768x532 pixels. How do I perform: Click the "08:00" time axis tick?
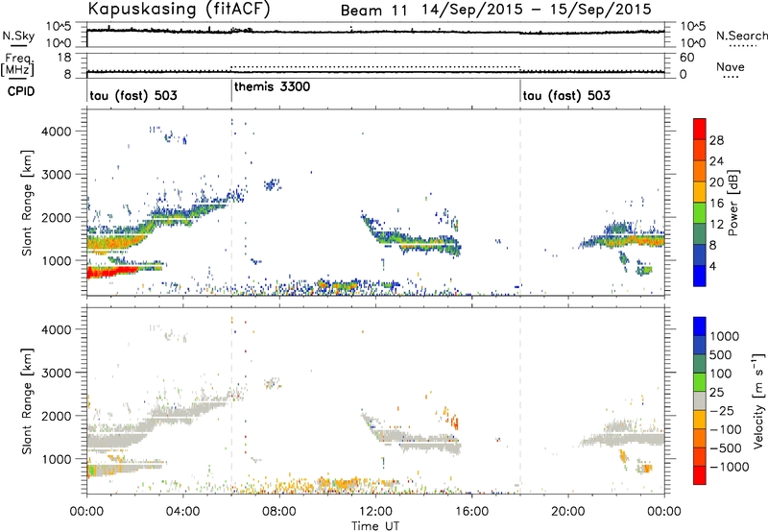279,512
